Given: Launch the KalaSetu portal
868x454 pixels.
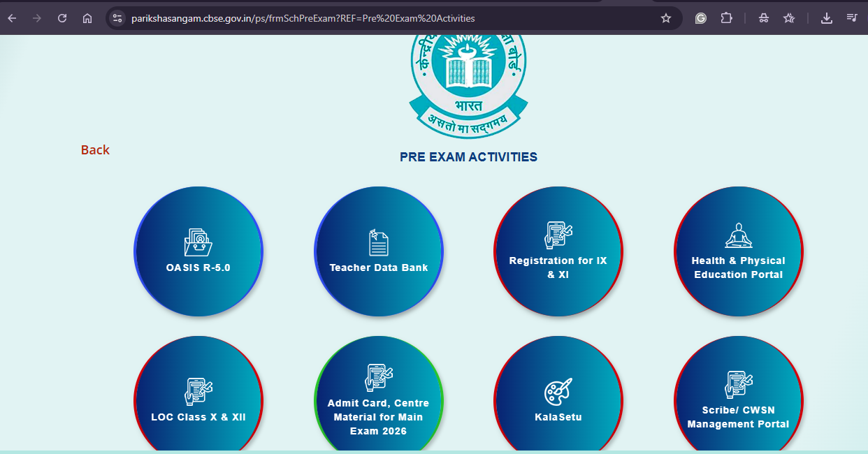Looking at the screenshot, I should (558, 401).
